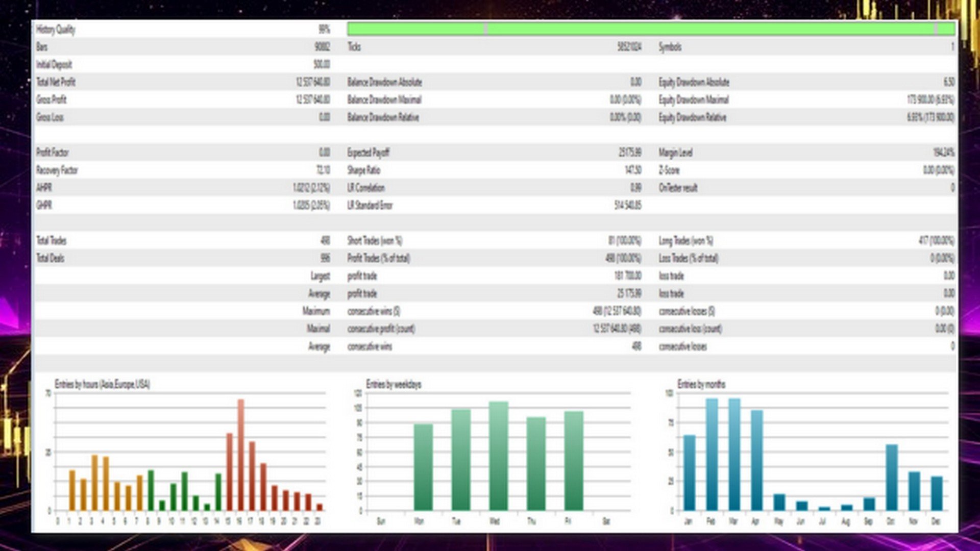Click the LR Standard Error label
980x551 pixels.
click(x=370, y=205)
